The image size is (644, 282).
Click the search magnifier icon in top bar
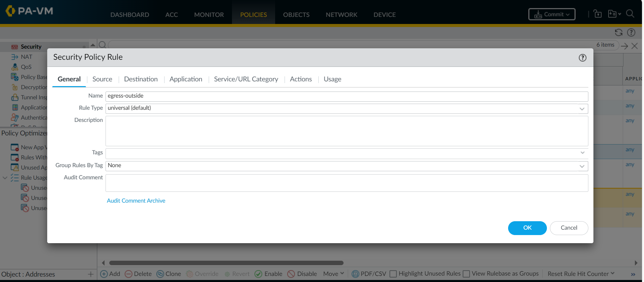click(x=630, y=14)
